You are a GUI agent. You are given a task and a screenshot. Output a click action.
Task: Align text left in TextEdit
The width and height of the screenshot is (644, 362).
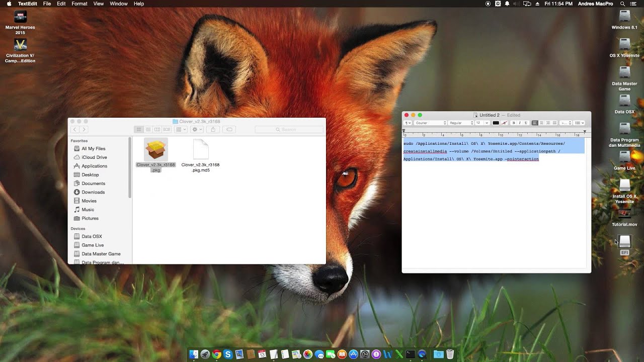tap(535, 123)
